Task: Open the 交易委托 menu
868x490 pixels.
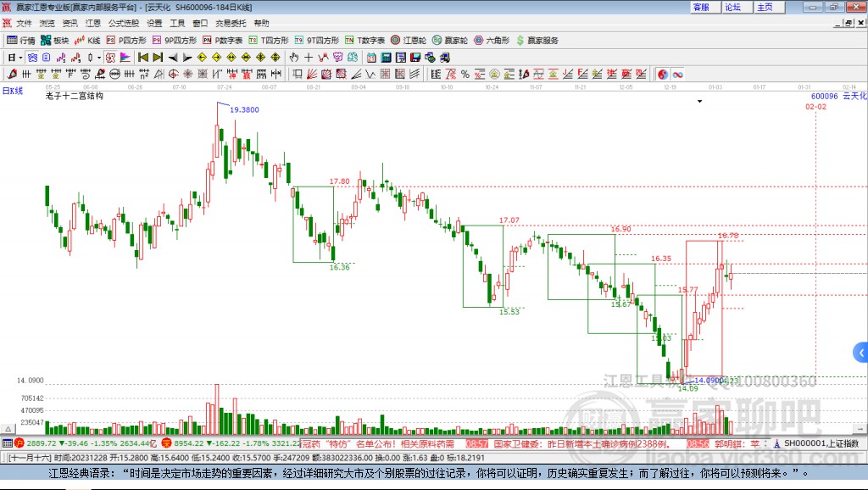Action: pyautogui.click(x=231, y=23)
